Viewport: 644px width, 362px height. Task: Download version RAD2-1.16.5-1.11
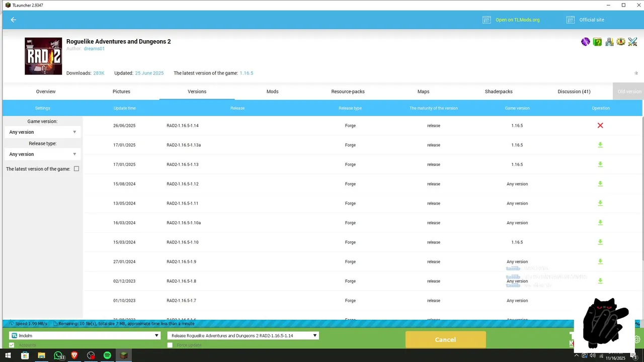point(600,203)
